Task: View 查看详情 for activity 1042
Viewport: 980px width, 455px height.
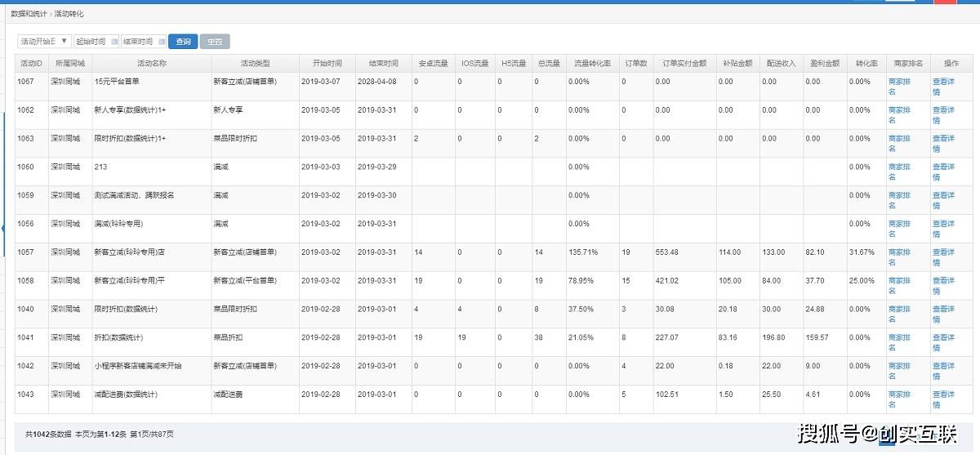Action: [x=942, y=371]
